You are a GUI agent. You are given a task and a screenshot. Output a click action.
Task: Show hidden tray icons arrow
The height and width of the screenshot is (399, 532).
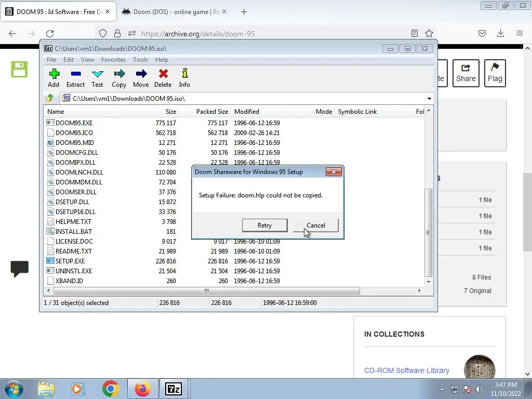(442, 389)
